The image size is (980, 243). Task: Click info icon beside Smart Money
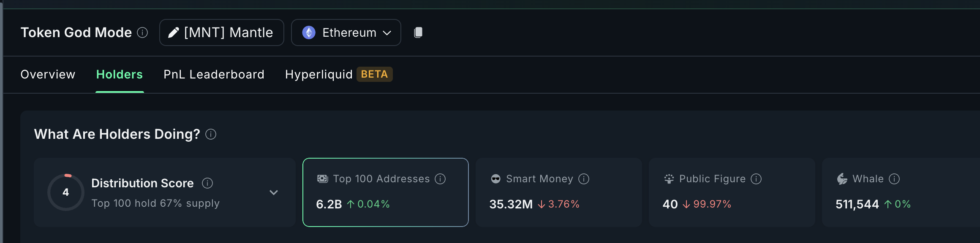pos(584,179)
